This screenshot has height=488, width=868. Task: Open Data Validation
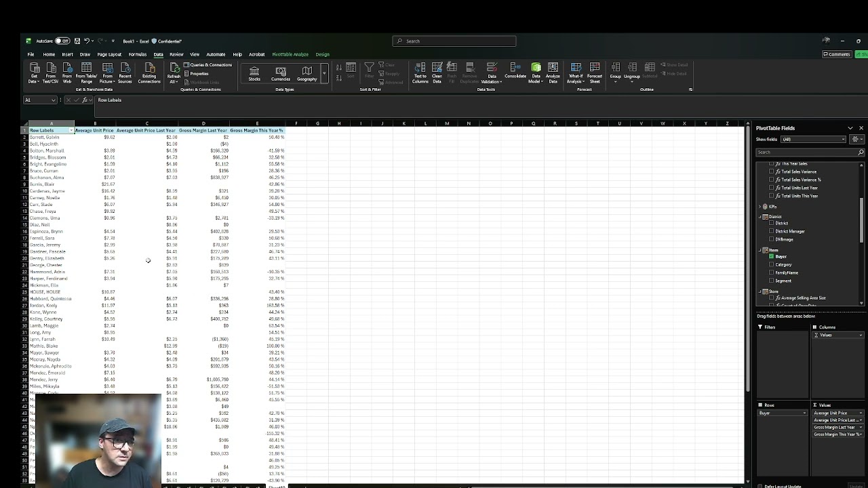pos(492,73)
